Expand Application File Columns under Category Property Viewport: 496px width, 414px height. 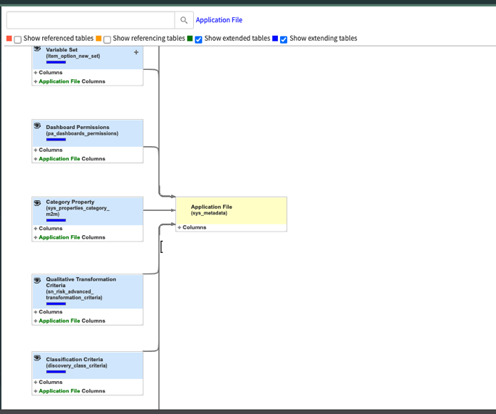pos(69,237)
